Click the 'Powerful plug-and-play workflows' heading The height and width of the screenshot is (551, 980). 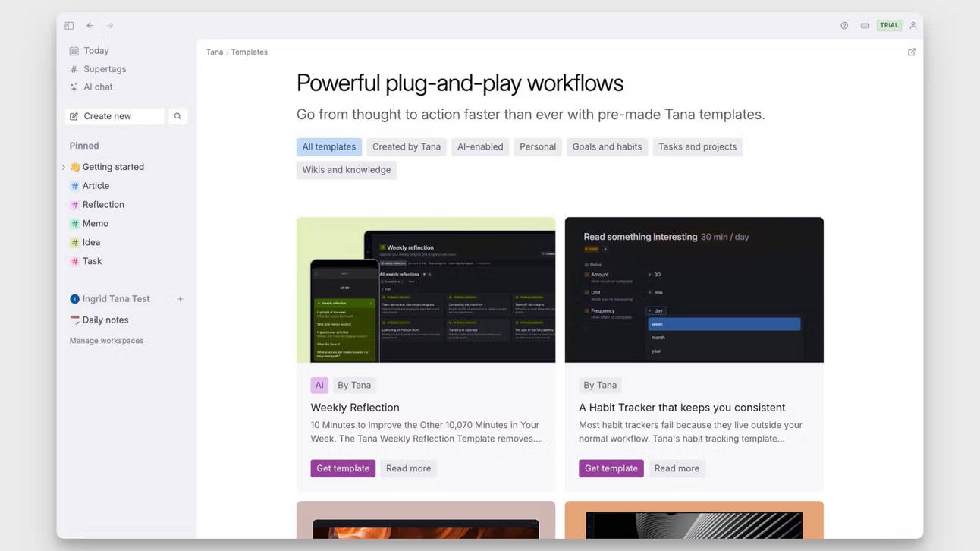pos(460,83)
